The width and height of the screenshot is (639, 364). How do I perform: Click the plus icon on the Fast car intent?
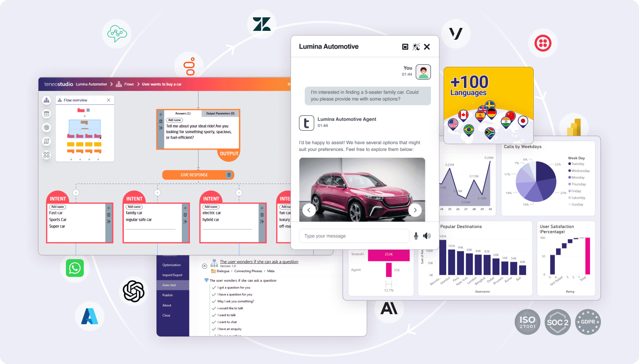coord(109,208)
